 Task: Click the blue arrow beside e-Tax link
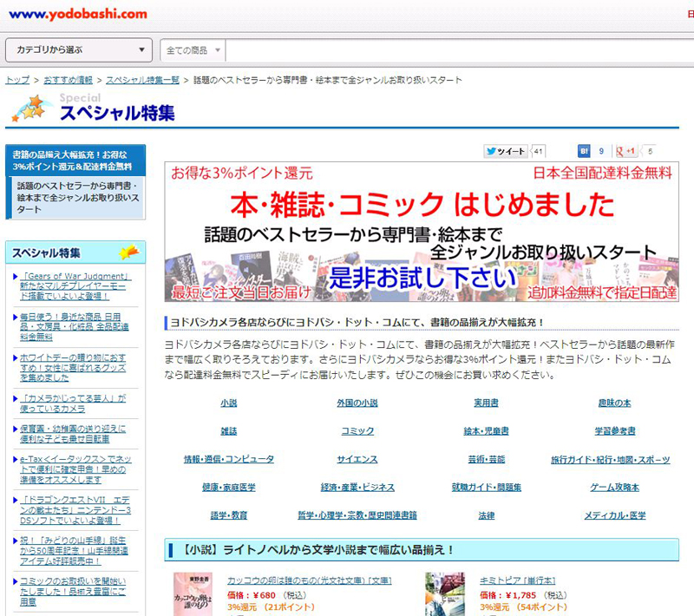(x=16, y=459)
